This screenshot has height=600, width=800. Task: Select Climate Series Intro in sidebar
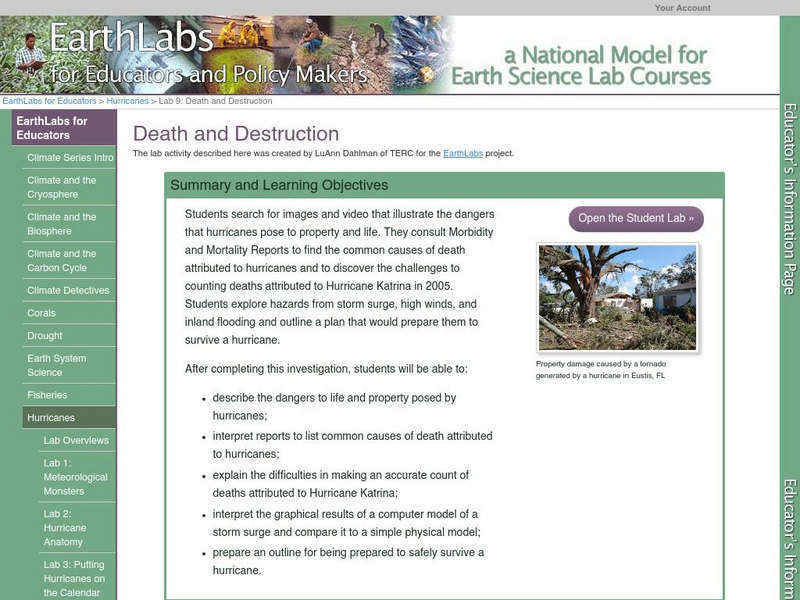click(x=69, y=158)
